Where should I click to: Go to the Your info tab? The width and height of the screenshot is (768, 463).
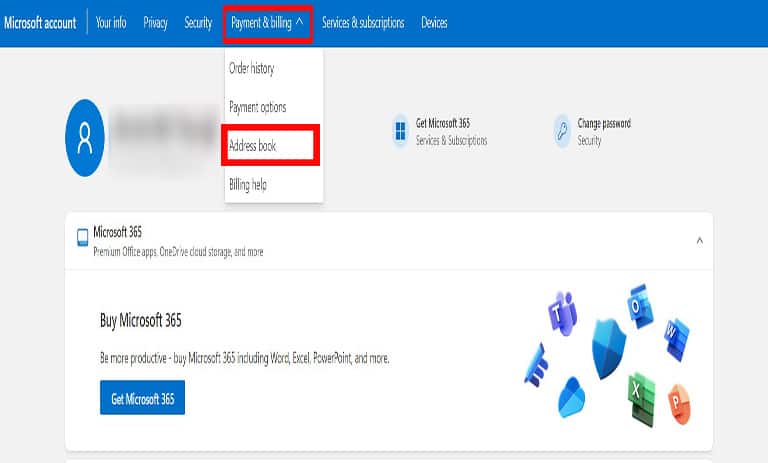point(111,23)
